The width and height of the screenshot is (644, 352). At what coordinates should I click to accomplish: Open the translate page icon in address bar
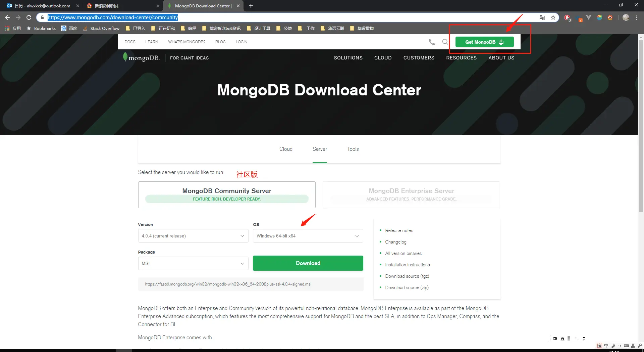click(542, 17)
